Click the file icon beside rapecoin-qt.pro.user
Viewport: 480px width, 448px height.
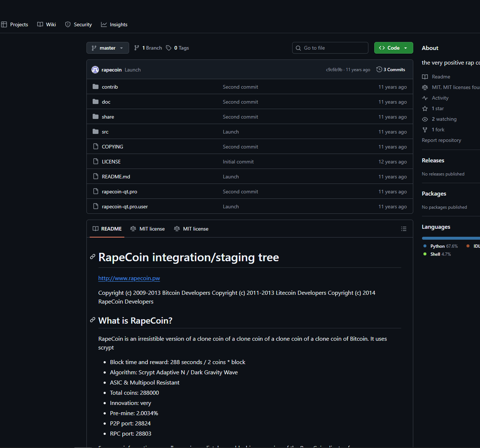pos(96,206)
